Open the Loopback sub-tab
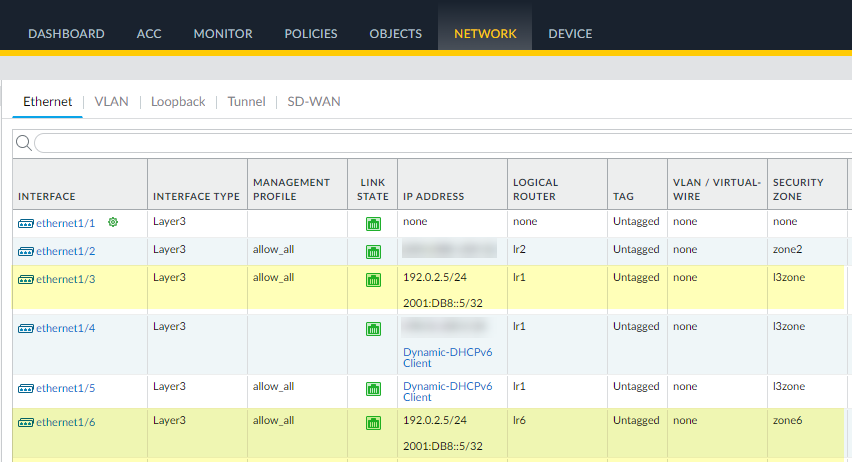Image resolution: width=852 pixels, height=462 pixels. 178,101
